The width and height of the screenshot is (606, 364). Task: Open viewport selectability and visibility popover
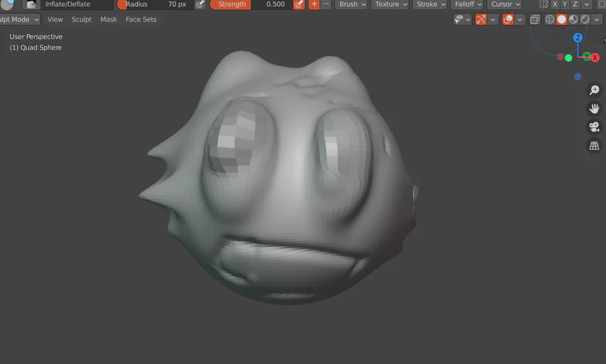pos(462,20)
